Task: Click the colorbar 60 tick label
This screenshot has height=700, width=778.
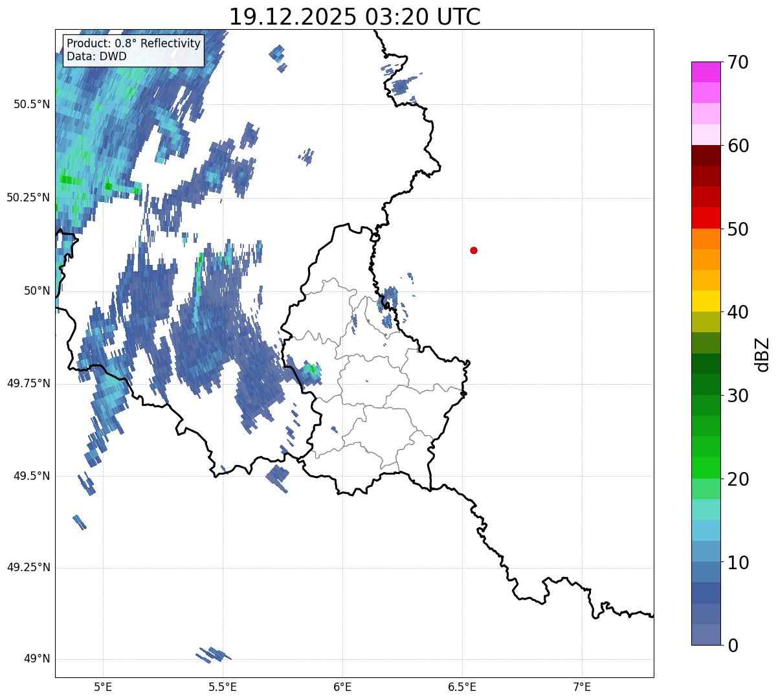Action: click(x=738, y=146)
